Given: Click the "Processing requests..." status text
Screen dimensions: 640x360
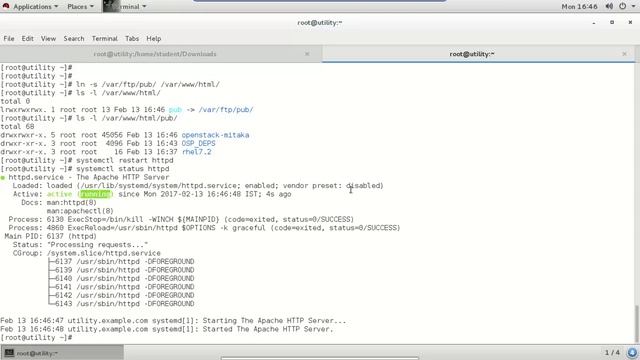Looking at the screenshot, I should [98, 245].
